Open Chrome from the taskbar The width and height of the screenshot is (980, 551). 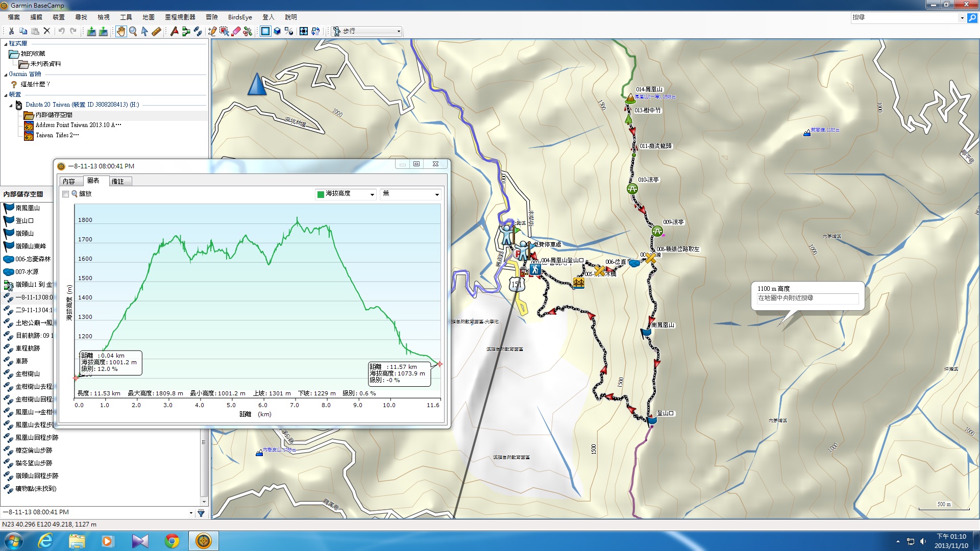click(x=172, y=541)
